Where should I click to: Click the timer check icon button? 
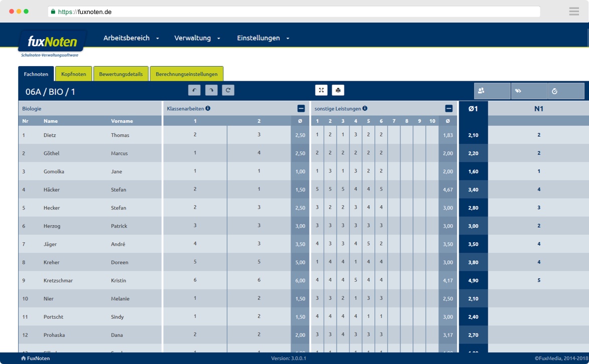(x=566, y=91)
